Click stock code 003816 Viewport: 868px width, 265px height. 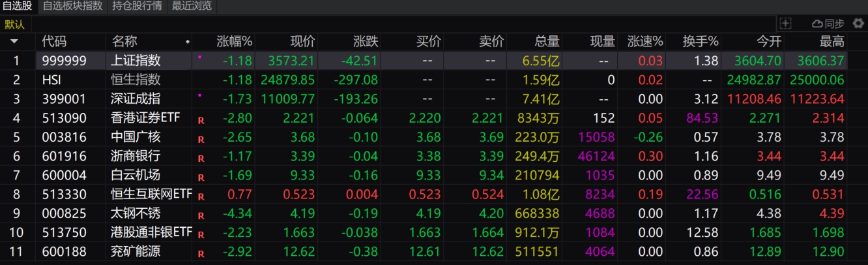[64, 137]
